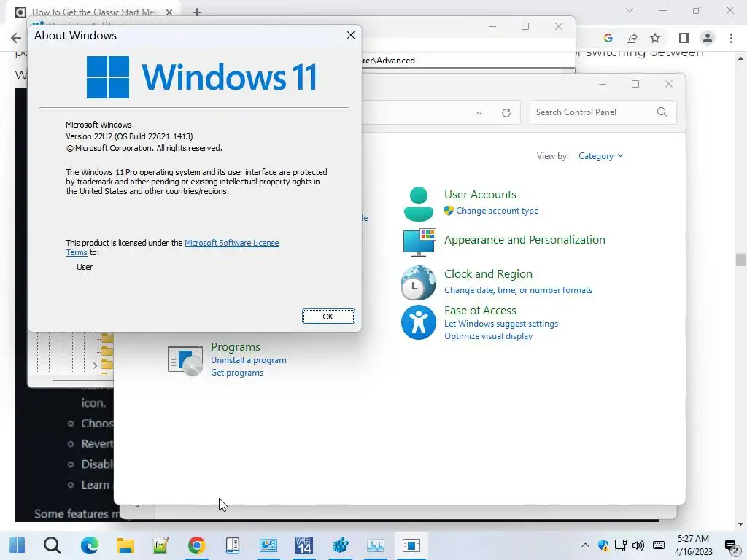Switch to Control Panel taskbar icon

click(268, 545)
